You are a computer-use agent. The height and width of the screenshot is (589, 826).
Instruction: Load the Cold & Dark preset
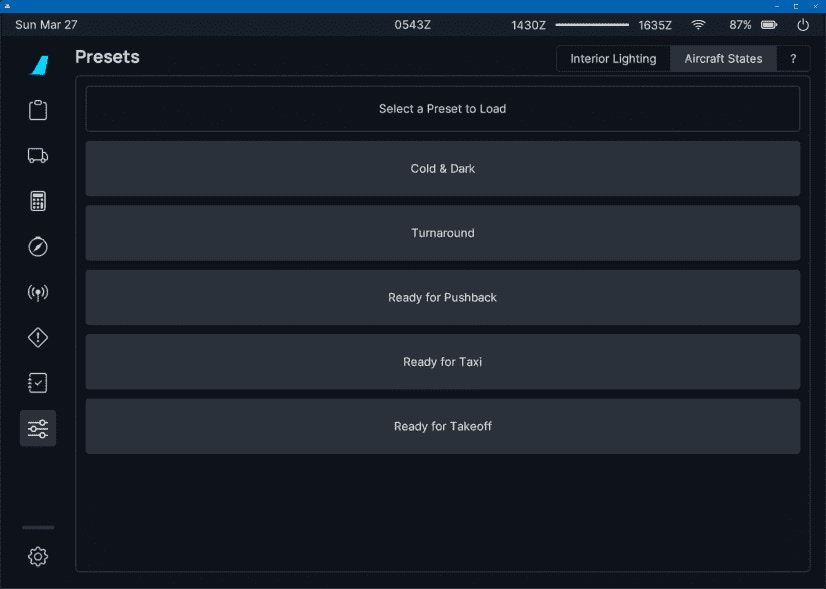[442, 169]
